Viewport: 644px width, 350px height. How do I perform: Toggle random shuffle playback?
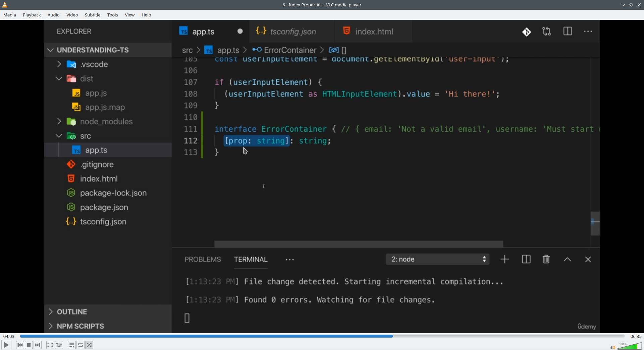click(90, 345)
